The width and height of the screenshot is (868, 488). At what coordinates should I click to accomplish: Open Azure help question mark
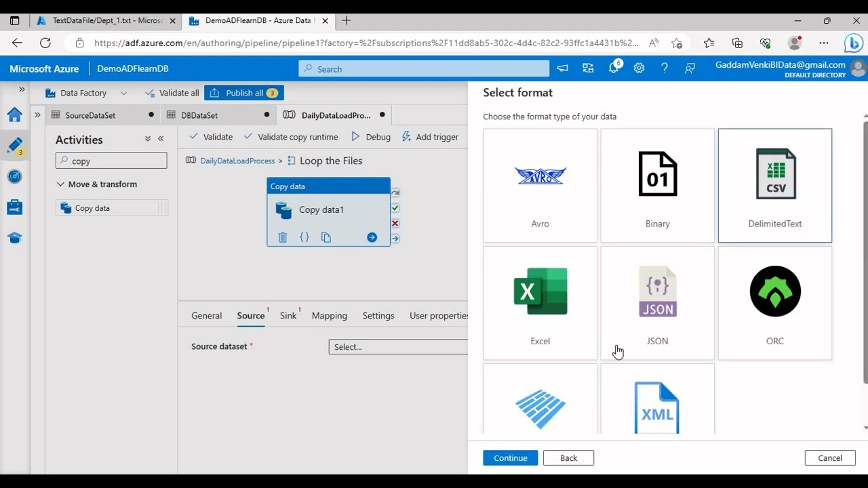pyautogui.click(x=665, y=68)
